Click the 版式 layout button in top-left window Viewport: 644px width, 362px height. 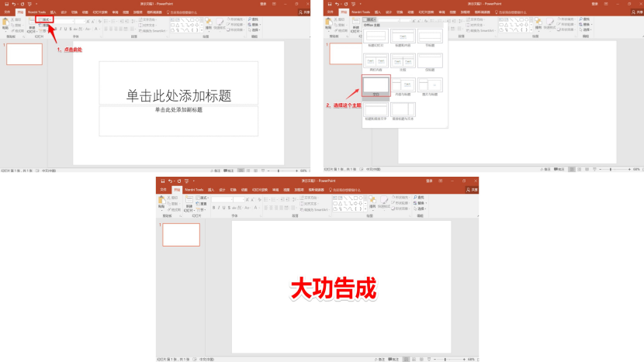pos(45,19)
